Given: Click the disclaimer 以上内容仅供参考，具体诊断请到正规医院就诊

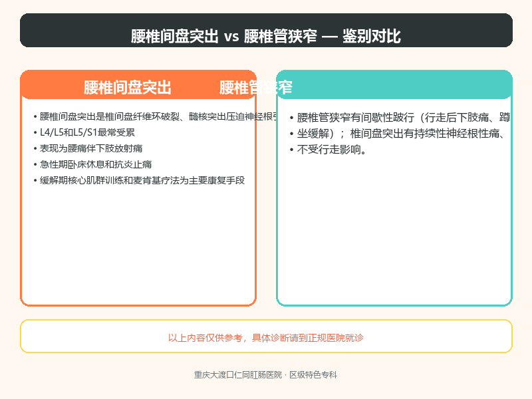Looking at the screenshot, I should [x=266, y=338].
